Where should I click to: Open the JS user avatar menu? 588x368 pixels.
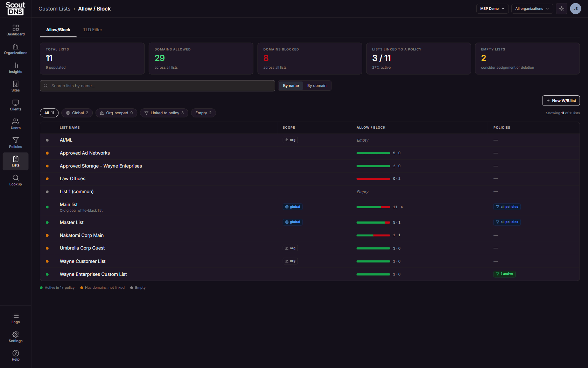pos(575,9)
